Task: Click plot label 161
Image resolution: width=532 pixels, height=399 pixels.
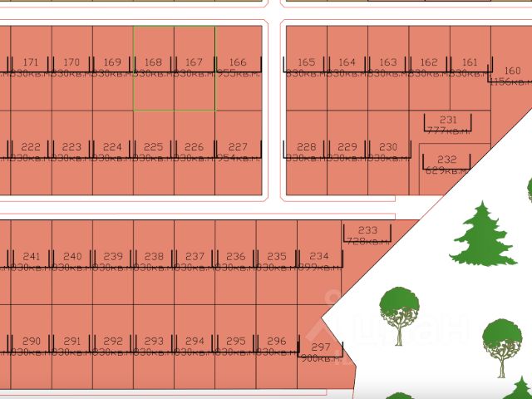Action: click(x=470, y=62)
